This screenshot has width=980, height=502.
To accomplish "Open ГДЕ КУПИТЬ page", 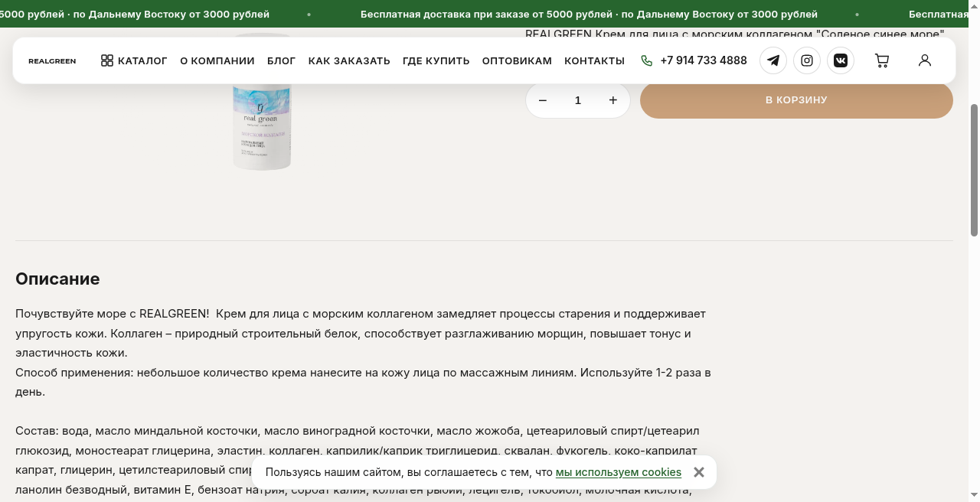I will tap(436, 60).
